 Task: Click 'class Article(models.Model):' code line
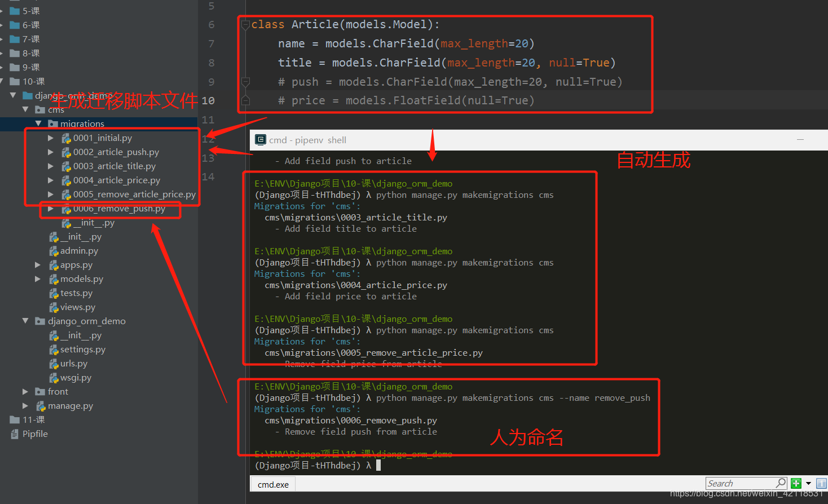tap(345, 24)
